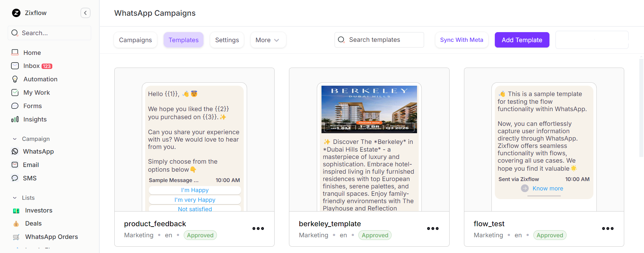The image size is (644, 253).
Task: Click the magnifier icon in sidebar search
Action: (15, 33)
